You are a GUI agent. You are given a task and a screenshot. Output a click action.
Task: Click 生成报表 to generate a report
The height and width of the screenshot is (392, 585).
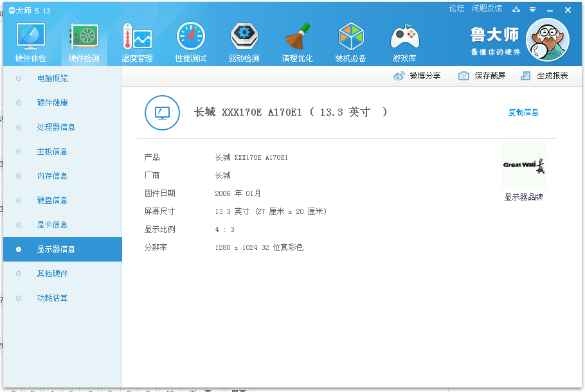coord(544,76)
